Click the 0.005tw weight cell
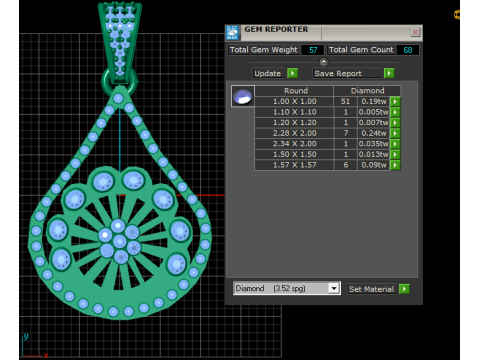 tap(374, 112)
